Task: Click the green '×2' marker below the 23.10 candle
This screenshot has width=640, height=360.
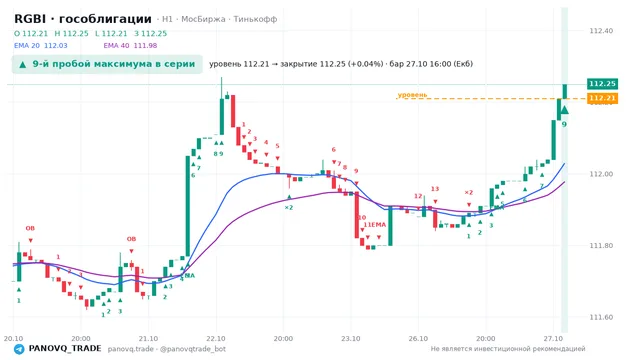Action: (289, 207)
